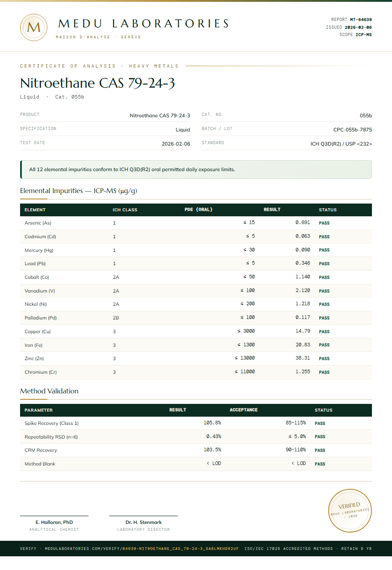Select Repeatability RSD (n=6) row label
Image resolution: width=392 pixels, height=570 pixels.
pos(51,437)
